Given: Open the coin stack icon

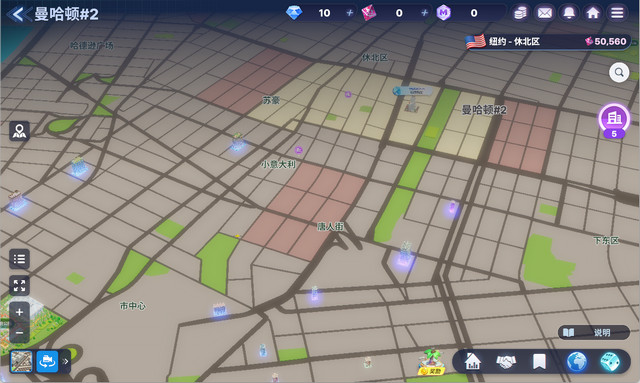Looking at the screenshot, I should point(520,13).
